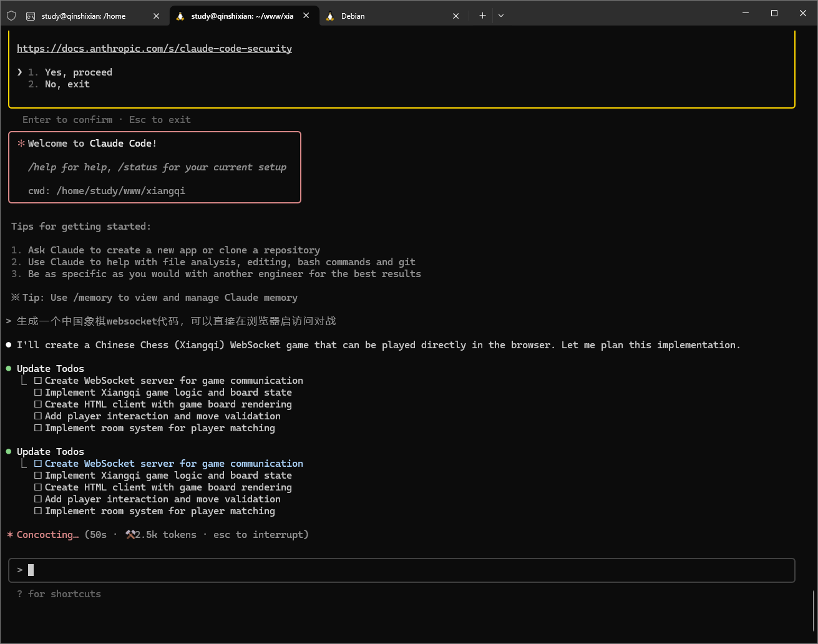Click checkbox for highlighted Create WebSocket server todo
Viewport: 818px width, 644px height.
point(38,464)
